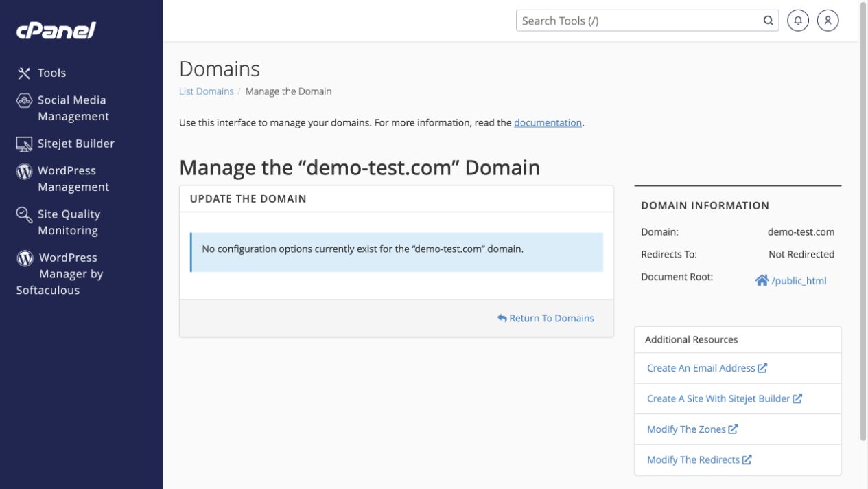Open Modify The Zones link

pos(692,429)
